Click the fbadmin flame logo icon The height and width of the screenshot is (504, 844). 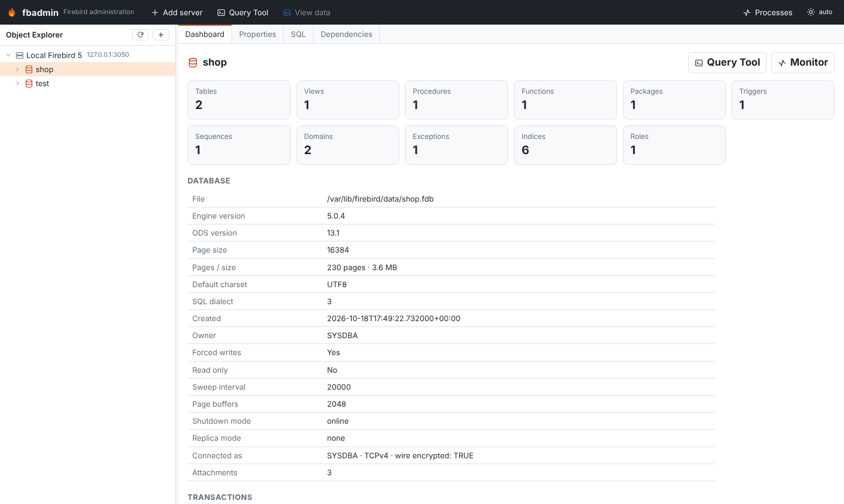click(x=12, y=12)
